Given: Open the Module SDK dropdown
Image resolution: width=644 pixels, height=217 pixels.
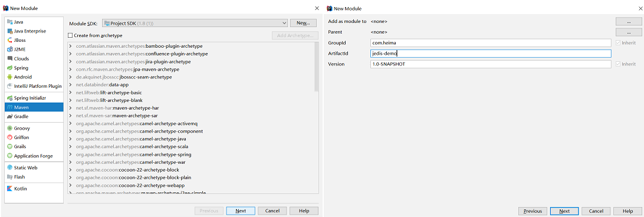Looking at the screenshot, I should [x=194, y=23].
